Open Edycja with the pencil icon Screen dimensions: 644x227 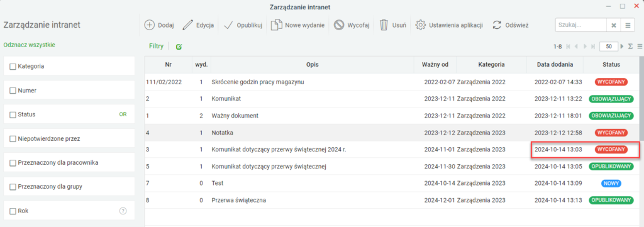point(187,25)
